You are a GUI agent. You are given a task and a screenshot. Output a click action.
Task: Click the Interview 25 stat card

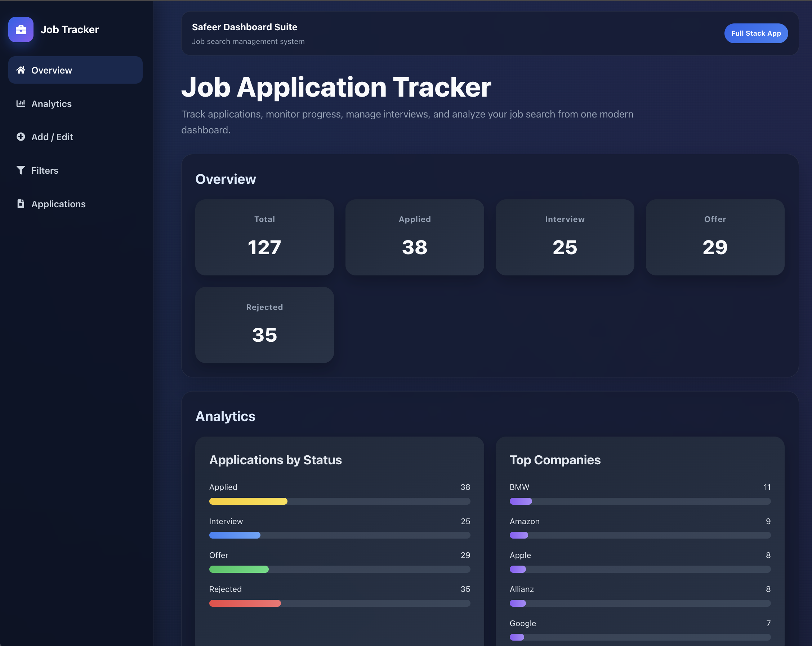point(565,238)
